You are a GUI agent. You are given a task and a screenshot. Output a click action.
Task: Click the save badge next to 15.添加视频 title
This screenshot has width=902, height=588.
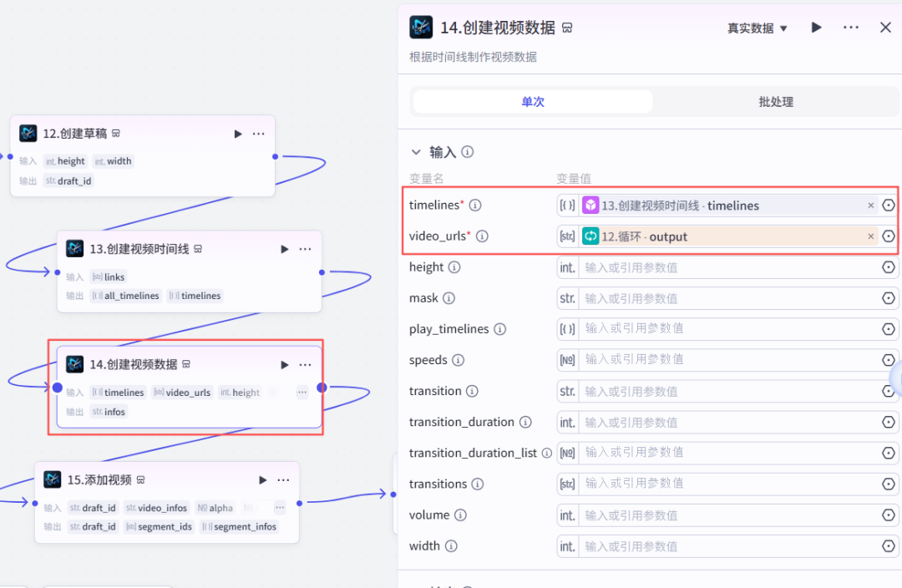[141, 479]
